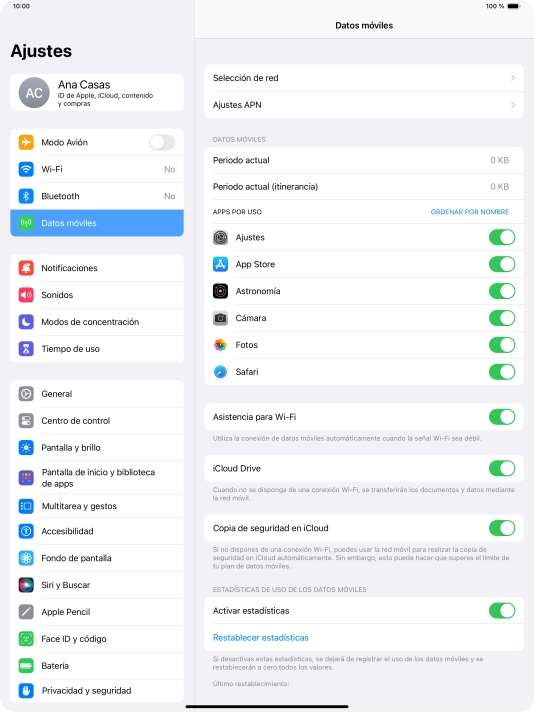Tap the Siri y Buscar icon
534x712 pixels.
pos(26,585)
